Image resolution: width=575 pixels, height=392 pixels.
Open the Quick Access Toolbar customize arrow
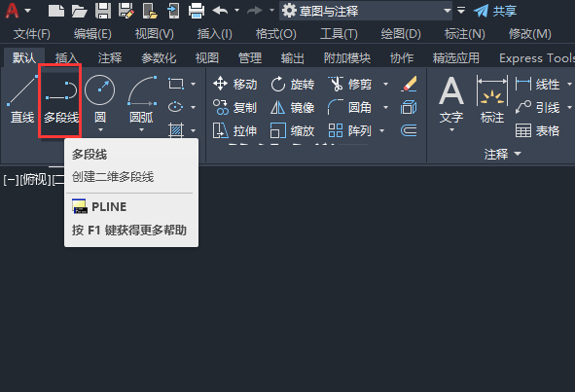click(x=461, y=11)
